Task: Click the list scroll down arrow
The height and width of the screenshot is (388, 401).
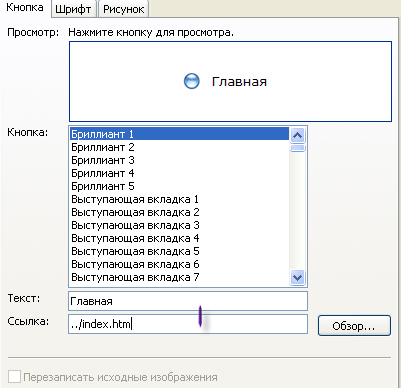Action: [x=297, y=277]
